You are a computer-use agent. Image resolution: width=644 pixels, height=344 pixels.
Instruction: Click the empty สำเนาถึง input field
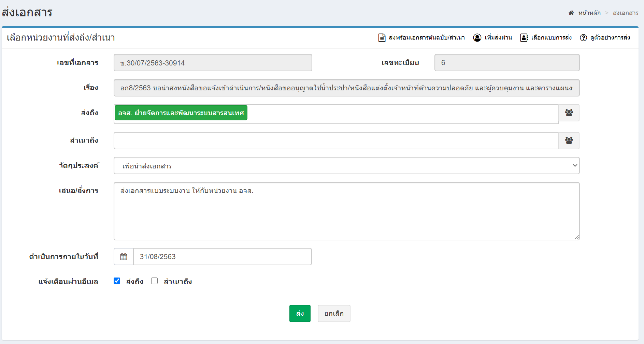pos(336,141)
